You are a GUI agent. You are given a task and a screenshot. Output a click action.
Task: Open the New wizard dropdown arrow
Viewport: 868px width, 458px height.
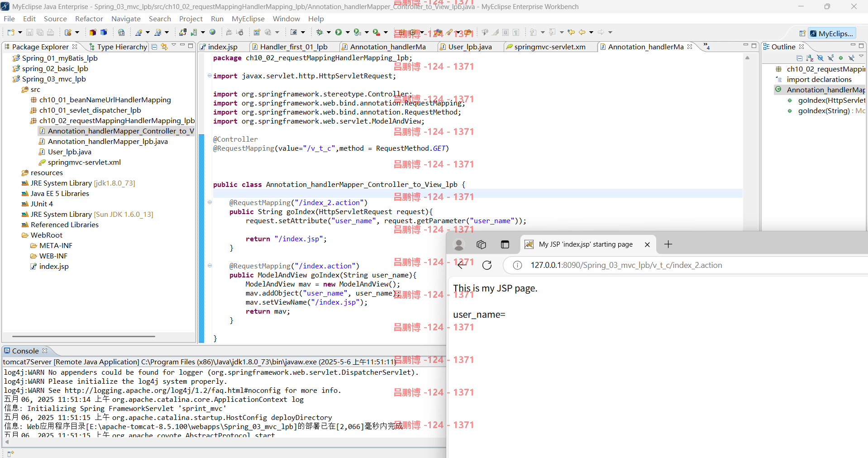point(20,32)
